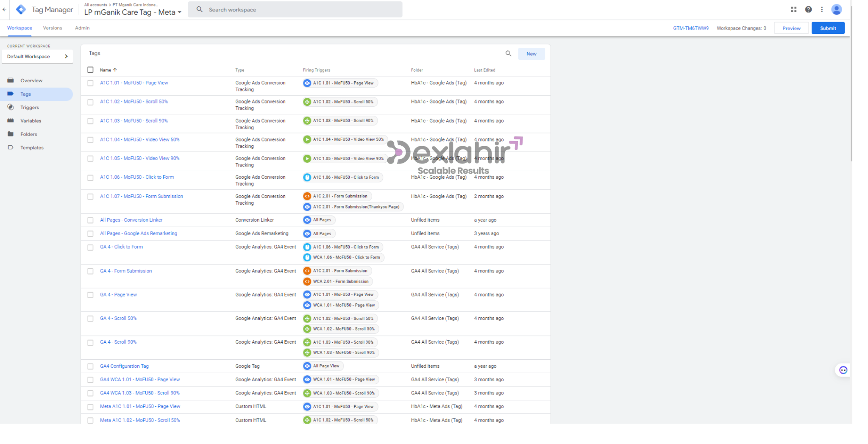Open the three-dot more options menu
Screen dimensions: 868x444
pyautogui.click(x=822, y=9)
